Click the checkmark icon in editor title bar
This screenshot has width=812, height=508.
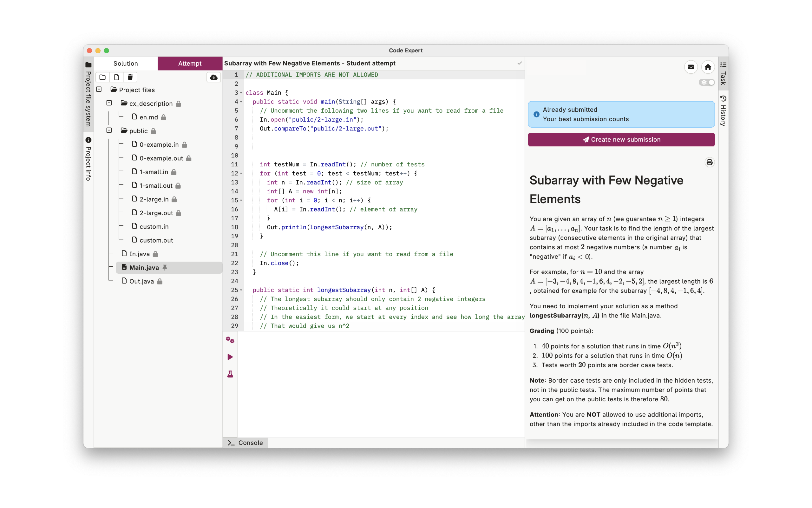click(520, 63)
